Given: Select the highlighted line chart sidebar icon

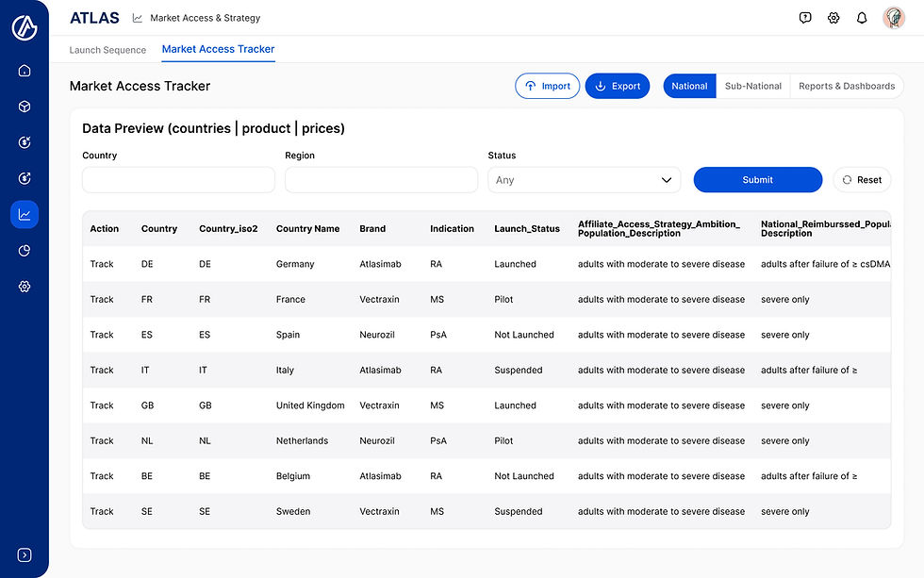Looking at the screenshot, I should (25, 215).
